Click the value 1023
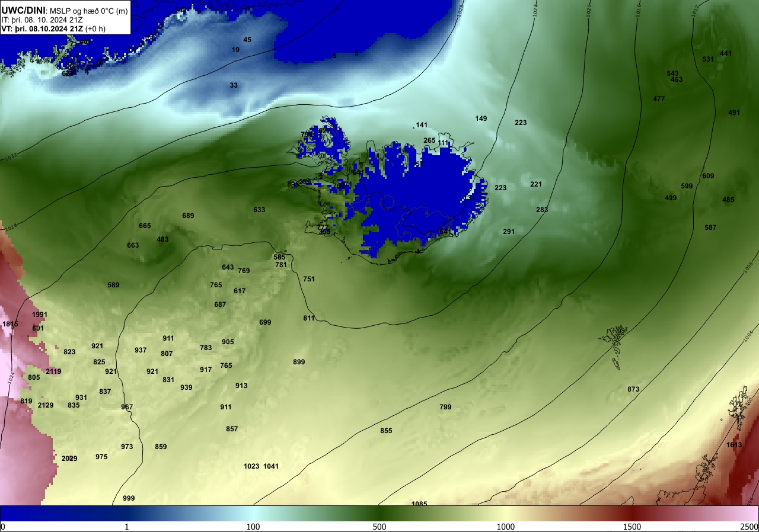 [x=251, y=466]
